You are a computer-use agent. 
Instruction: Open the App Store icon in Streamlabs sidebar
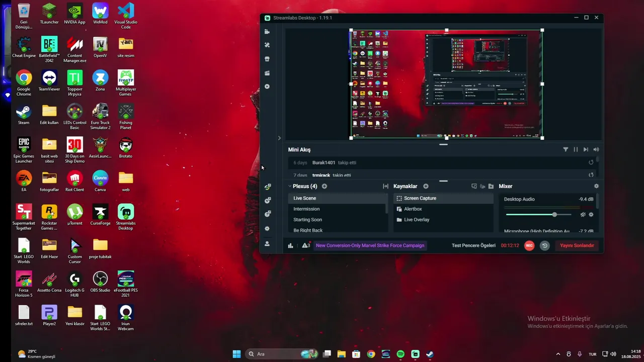(267, 59)
